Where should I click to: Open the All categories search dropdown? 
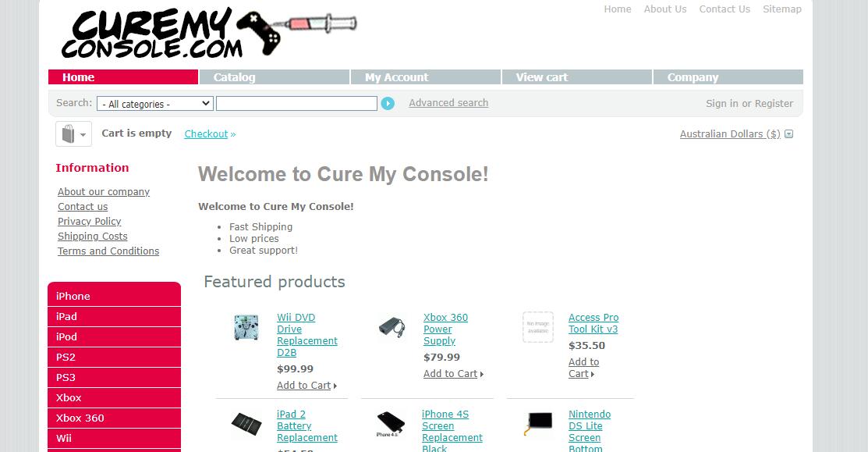[155, 104]
